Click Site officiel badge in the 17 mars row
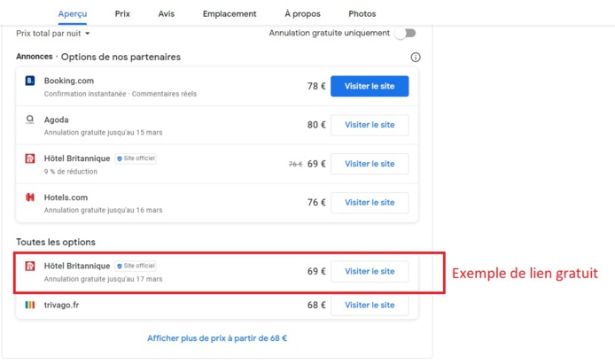This screenshot has height=364, width=615. coord(136,266)
